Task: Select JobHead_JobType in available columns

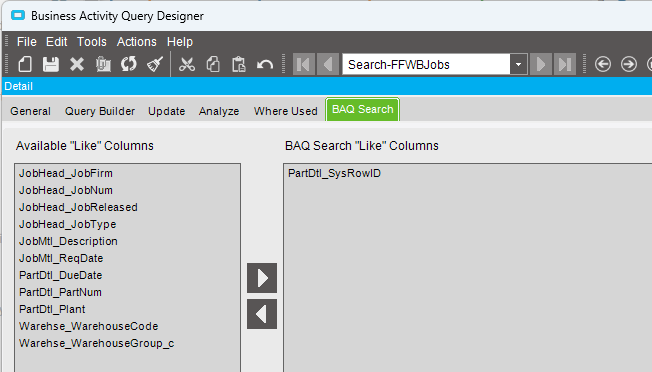Action: tap(67, 224)
